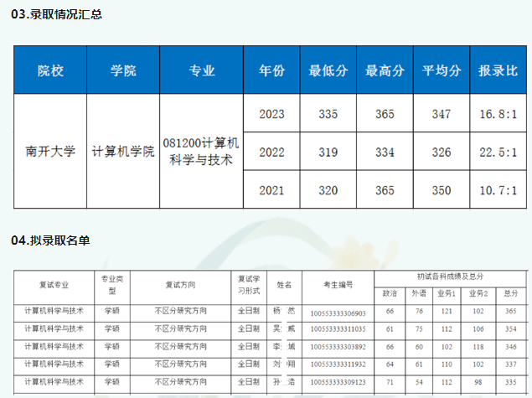Image resolution: width=532 pixels, height=398 pixels.
Task: Click total score 346
Action: (x=510, y=347)
